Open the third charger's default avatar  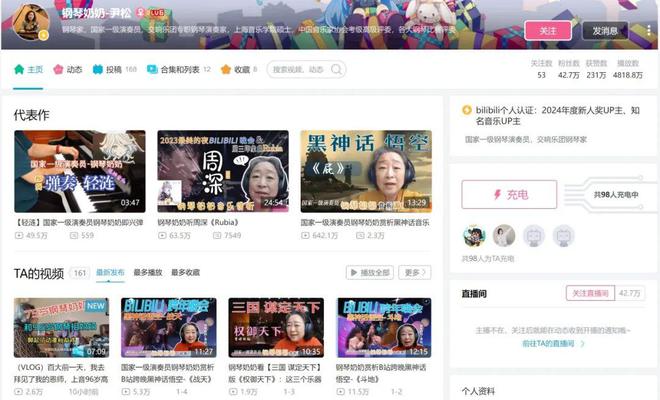(534, 235)
